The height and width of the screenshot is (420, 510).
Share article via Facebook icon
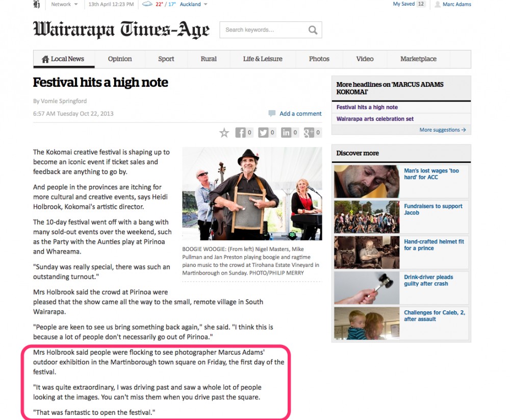tap(240, 133)
